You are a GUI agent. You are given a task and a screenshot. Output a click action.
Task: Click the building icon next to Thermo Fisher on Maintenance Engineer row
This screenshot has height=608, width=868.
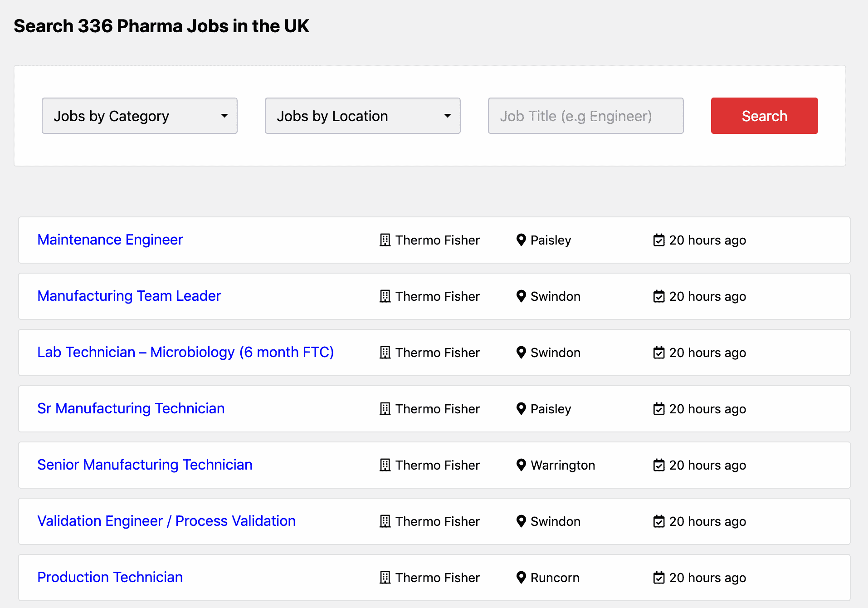[385, 240]
